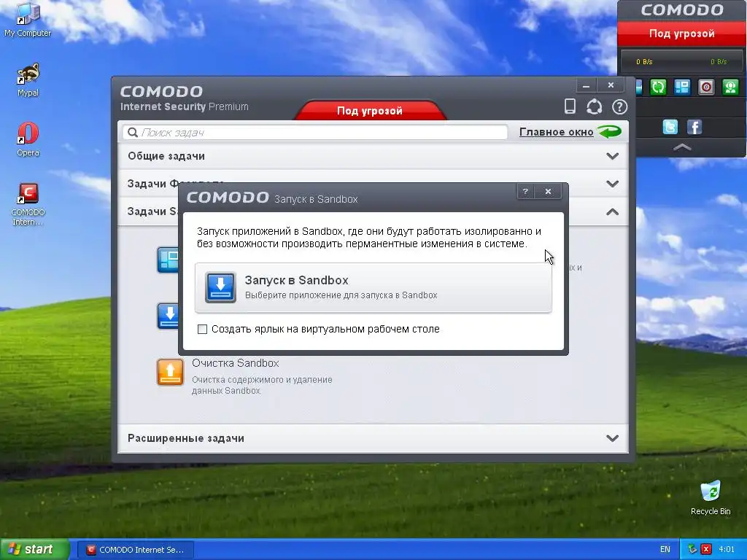Click the Поиск задач search field
Viewport: 747px width, 560px height.
(315, 133)
